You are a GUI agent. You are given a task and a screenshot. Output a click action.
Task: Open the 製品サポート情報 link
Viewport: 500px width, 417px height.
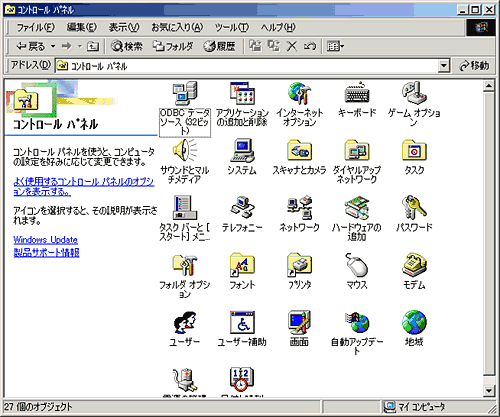[46, 252]
